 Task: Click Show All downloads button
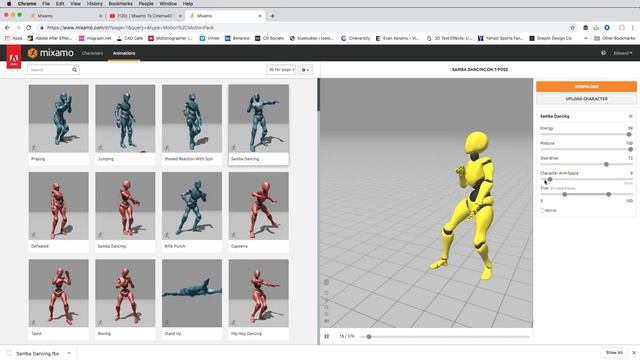click(614, 353)
